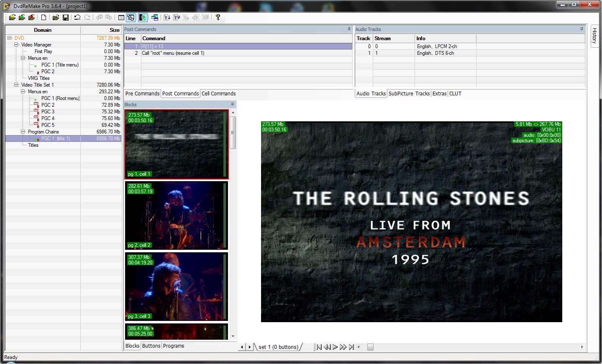This screenshot has height=364, width=602.
Task: Select the pg 1, cell 1 thumbnail
Action: pos(176,144)
